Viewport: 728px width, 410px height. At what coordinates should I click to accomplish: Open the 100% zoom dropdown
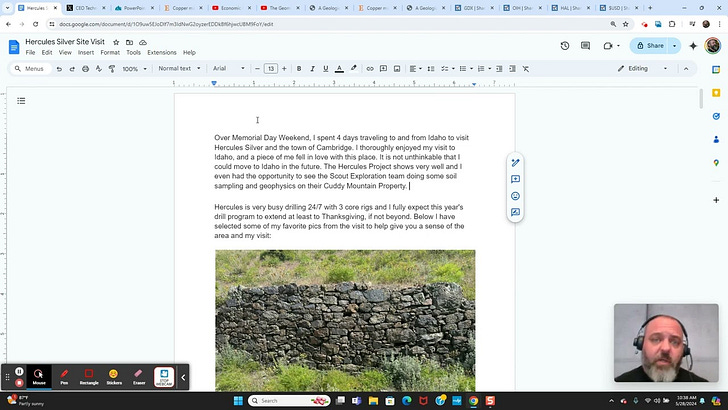[134, 69]
